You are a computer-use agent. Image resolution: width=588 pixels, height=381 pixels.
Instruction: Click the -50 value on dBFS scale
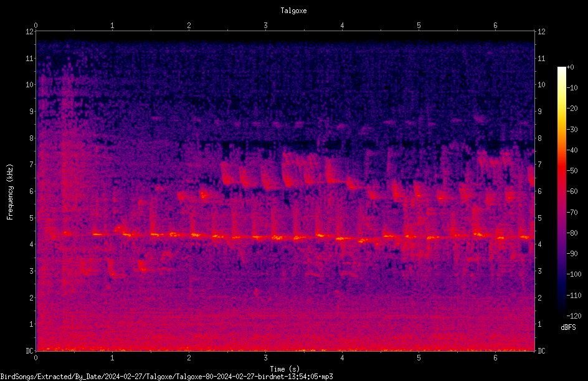click(x=572, y=171)
